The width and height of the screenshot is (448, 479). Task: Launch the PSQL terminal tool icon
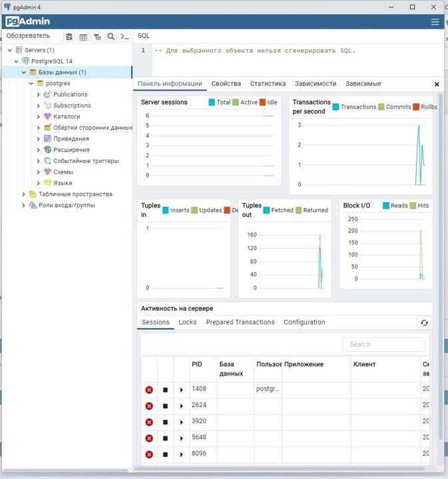click(124, 37)
